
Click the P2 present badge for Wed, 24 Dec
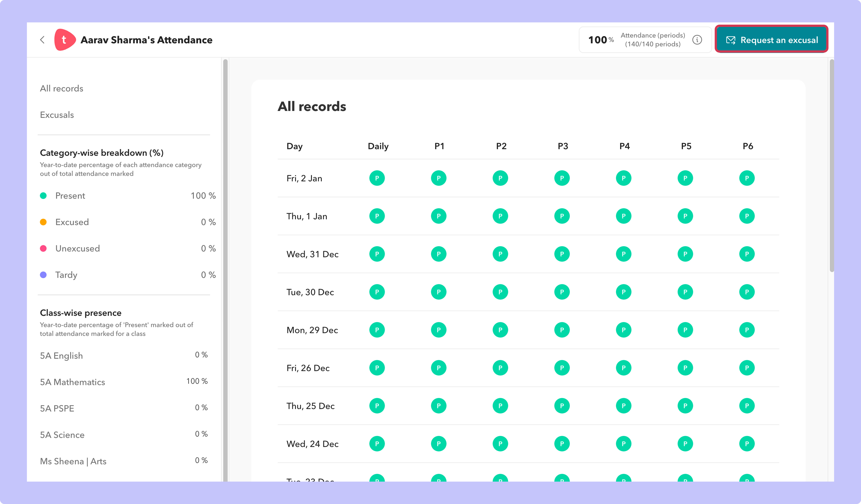[x=500, y=444]
